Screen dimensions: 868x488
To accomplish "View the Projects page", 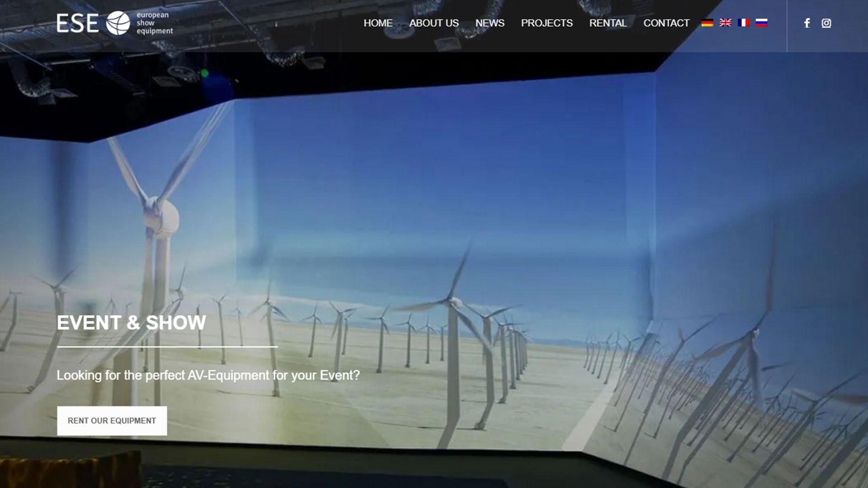I will point(547,23).
